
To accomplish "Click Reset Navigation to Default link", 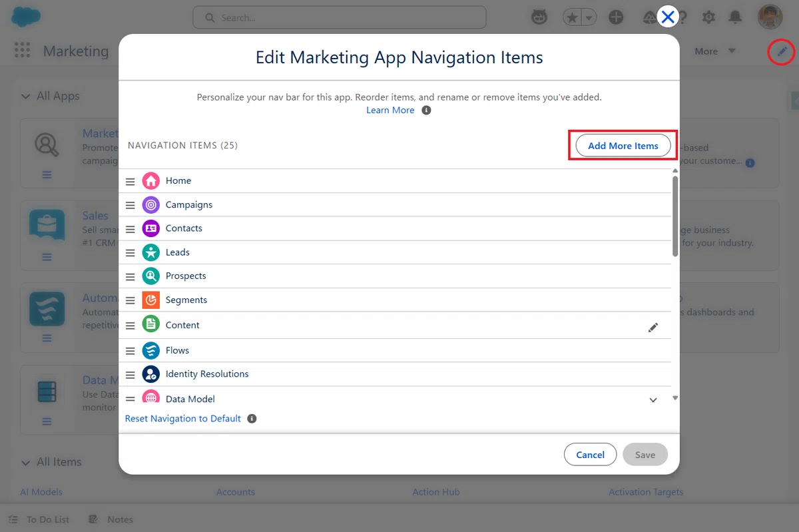I will click(183, 419).
